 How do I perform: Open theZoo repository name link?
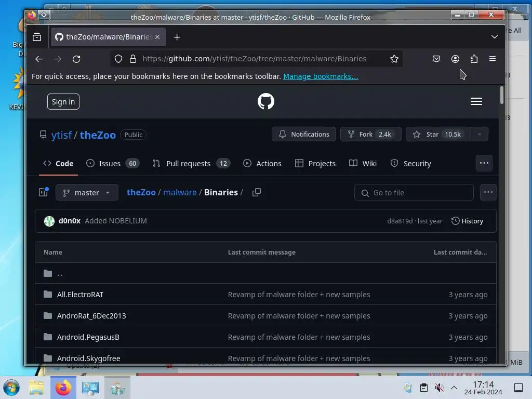pos(98,135)
